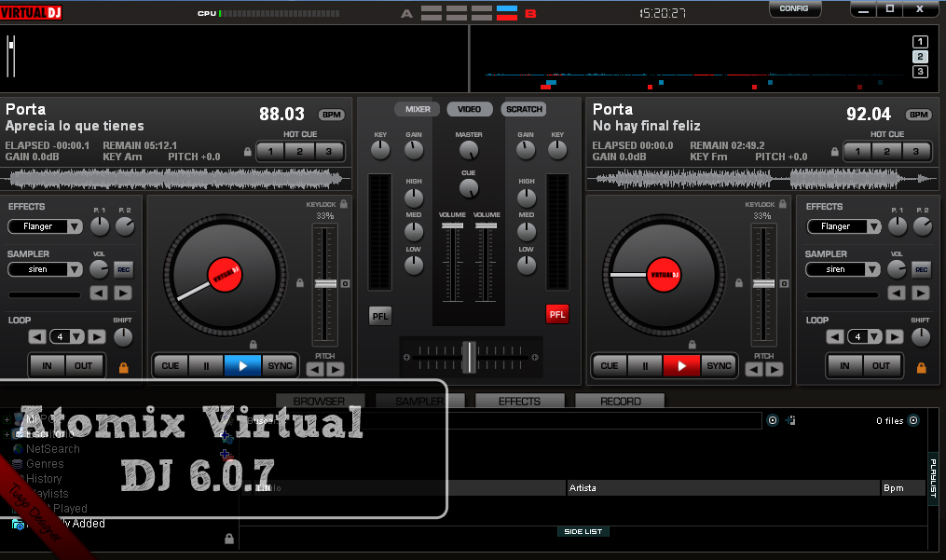The image size is (946, 560).
Task: Click right sampler next arrow button
Action: [921, 294]
